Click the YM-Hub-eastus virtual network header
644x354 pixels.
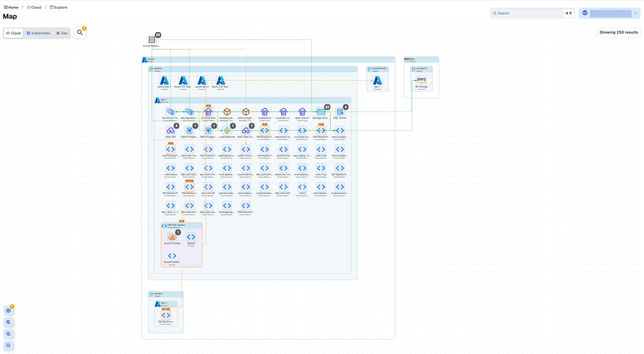click(181, 226)
